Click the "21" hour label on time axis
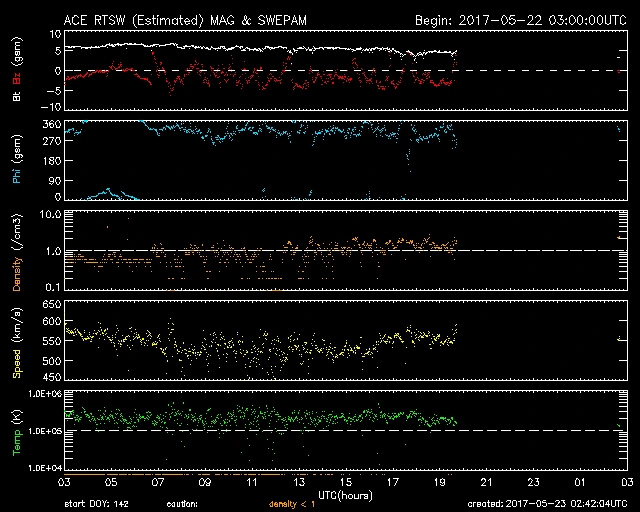Viewport: 640px width, 512px height. click(487, 482)
